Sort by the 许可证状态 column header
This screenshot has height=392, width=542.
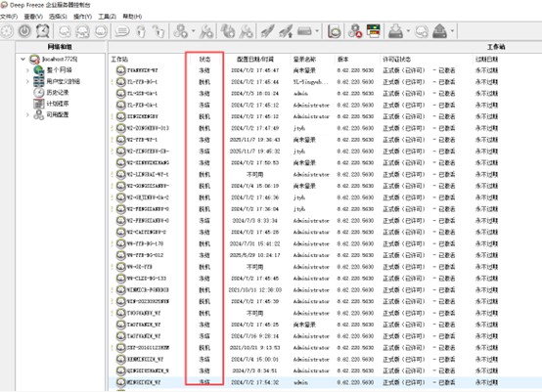pos(396,59)
